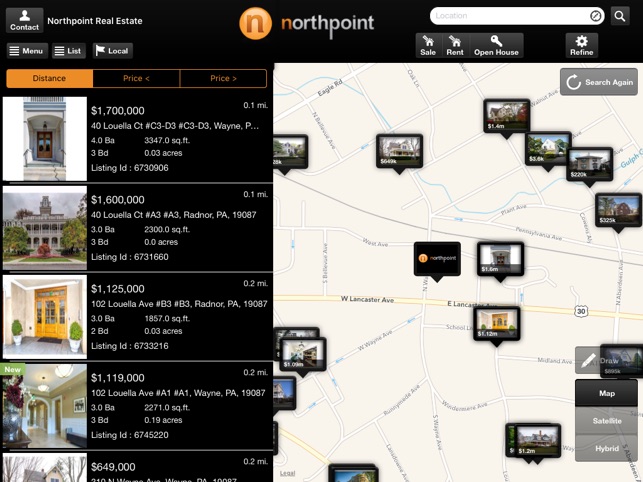Viewport: 643px width, 482px height.
Task: Show Open House listings
Action: (x=496, y=46)
